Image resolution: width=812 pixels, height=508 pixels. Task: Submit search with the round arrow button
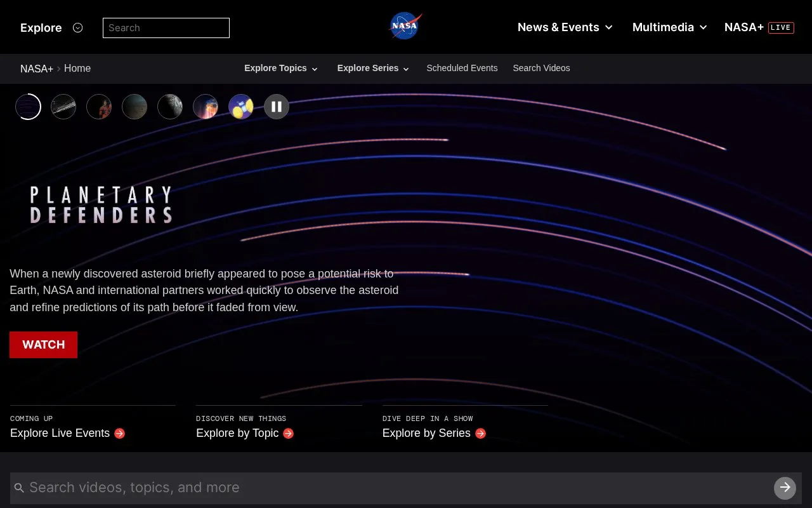pos(785,488)
